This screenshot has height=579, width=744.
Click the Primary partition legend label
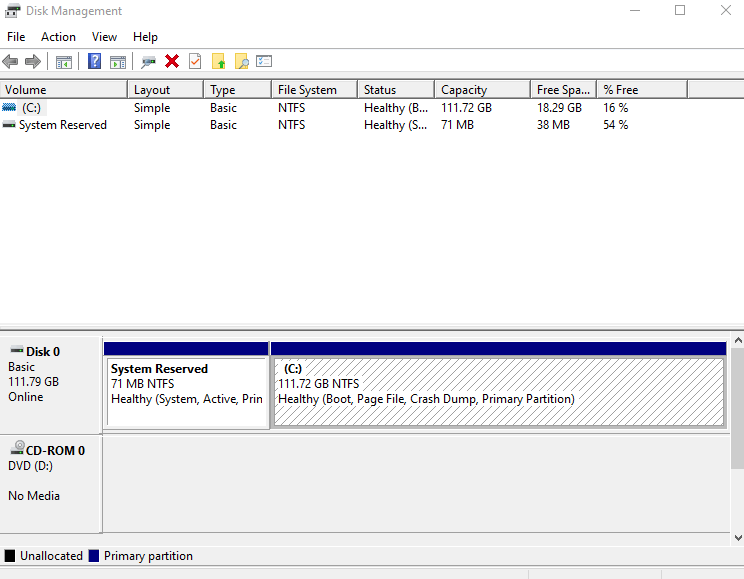coord(148,556)
